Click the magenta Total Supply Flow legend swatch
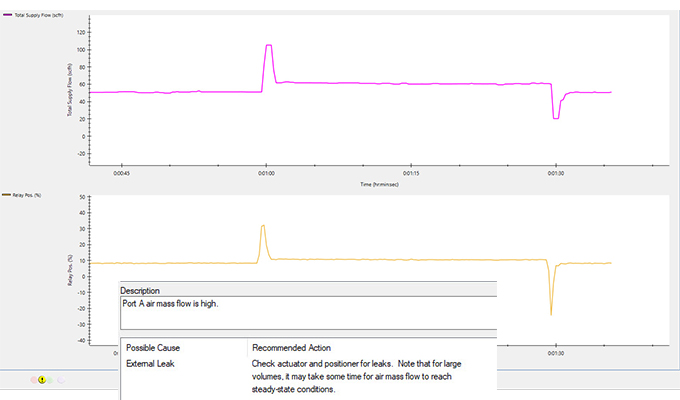680x400 pixels. point(9,14)
